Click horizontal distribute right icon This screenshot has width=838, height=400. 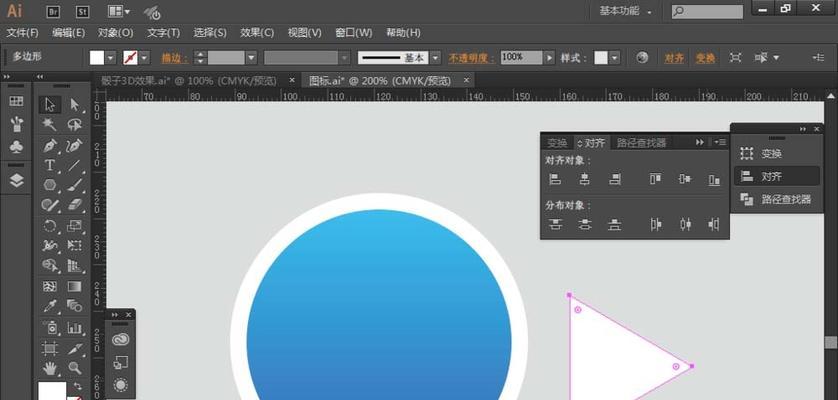(714, 225)
